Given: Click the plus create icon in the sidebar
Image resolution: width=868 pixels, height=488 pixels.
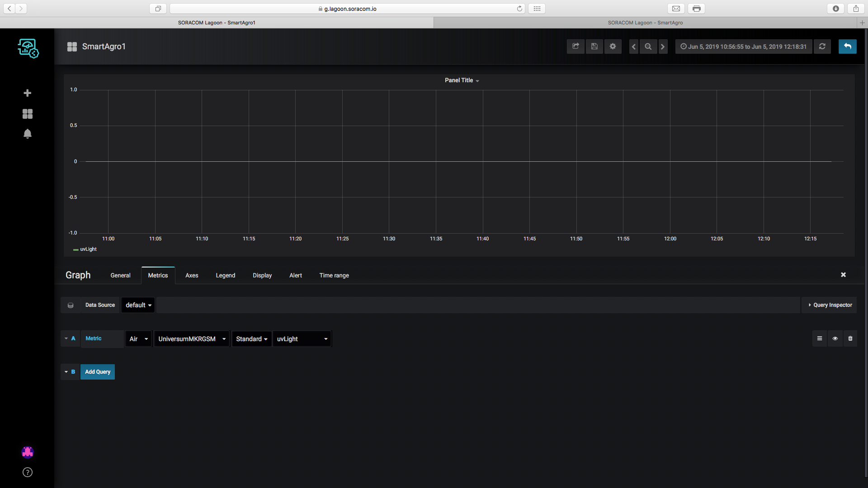Looking at the screenshot, I should [x=28, y=93].
